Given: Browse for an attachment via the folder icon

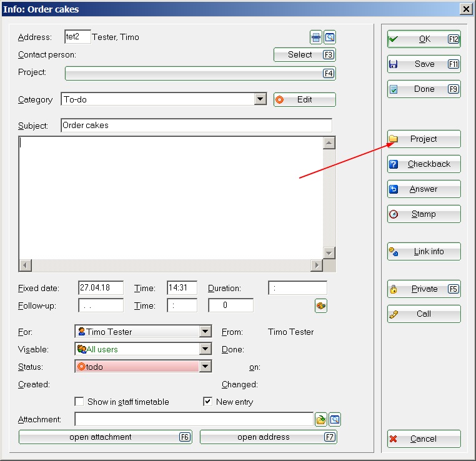Looking at the screenshot, I should click(321, 420).
